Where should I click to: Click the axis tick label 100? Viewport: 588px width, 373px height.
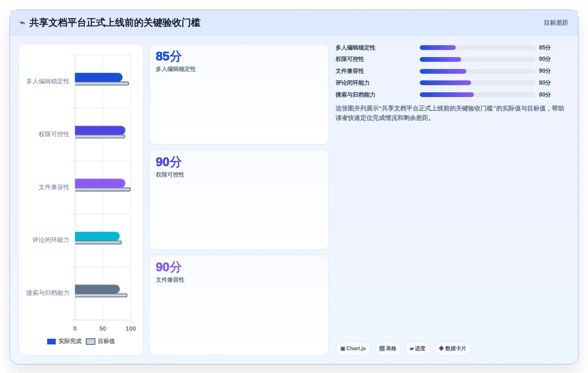[x=131, y=328]
